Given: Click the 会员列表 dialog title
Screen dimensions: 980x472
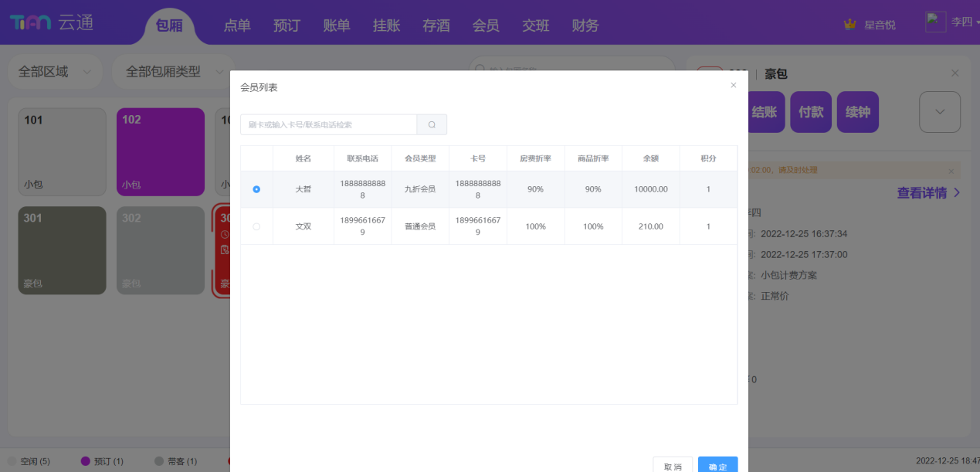Looking at the screenshot, I should point(259,87).
